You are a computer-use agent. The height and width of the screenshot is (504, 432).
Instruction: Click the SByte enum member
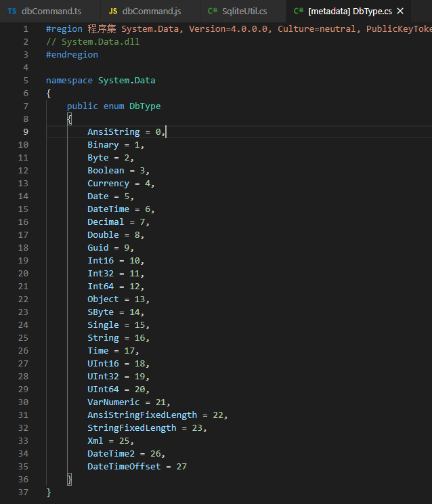point(100,312)
